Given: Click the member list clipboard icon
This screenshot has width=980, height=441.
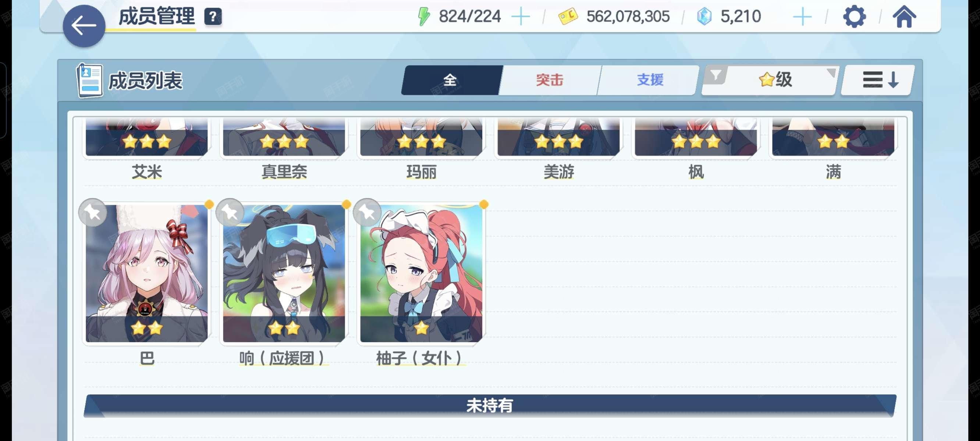Looking at the screenshot, I should pos(90,80).
